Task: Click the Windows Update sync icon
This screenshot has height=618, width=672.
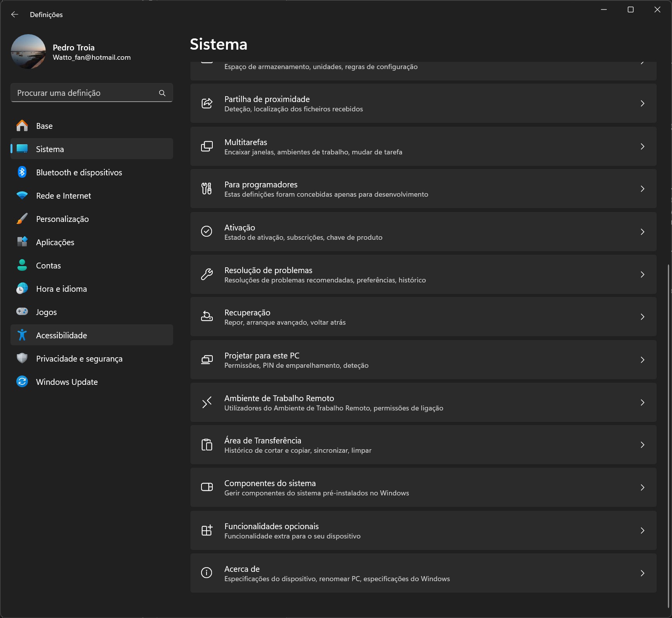Action: 22,382
